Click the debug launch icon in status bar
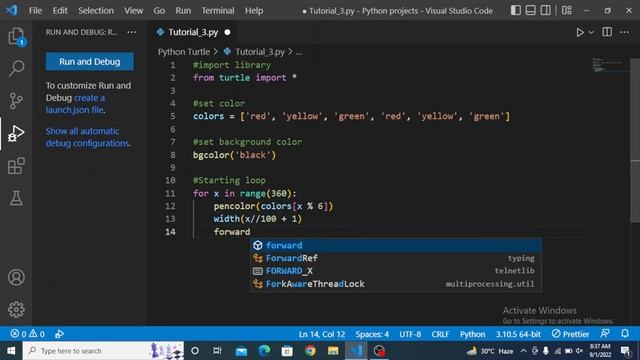Viewport: 640px width, 360px height. point(59,334)
